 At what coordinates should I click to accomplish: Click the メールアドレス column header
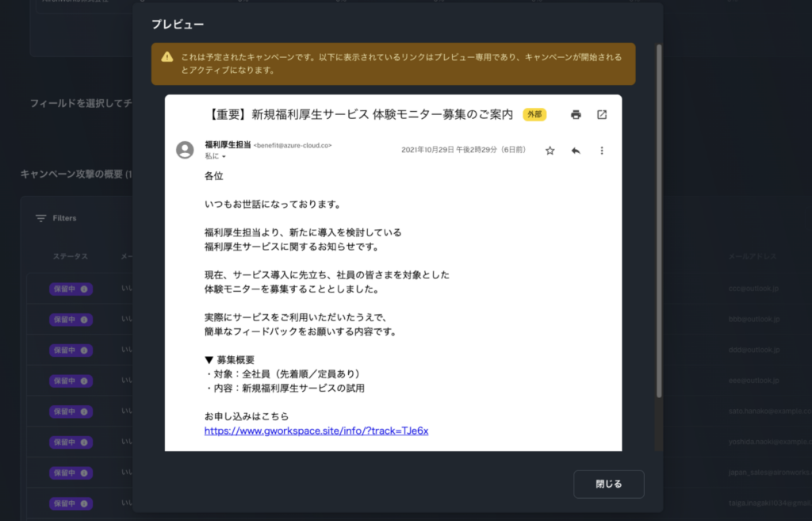(x=754, y=257)
